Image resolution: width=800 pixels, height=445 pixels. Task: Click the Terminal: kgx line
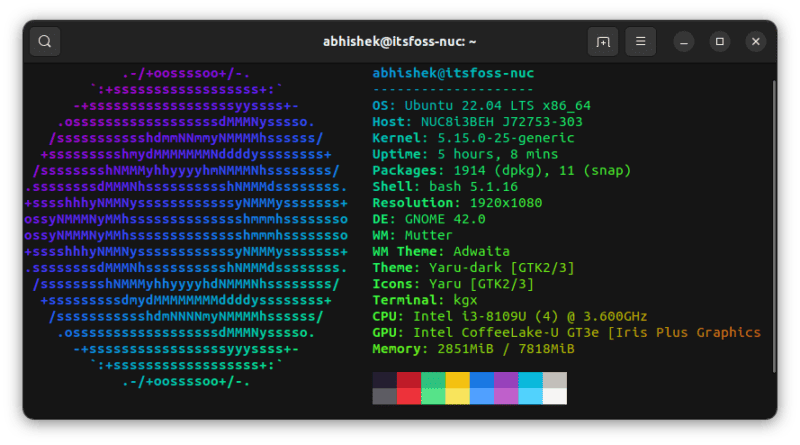pos(425,300)
